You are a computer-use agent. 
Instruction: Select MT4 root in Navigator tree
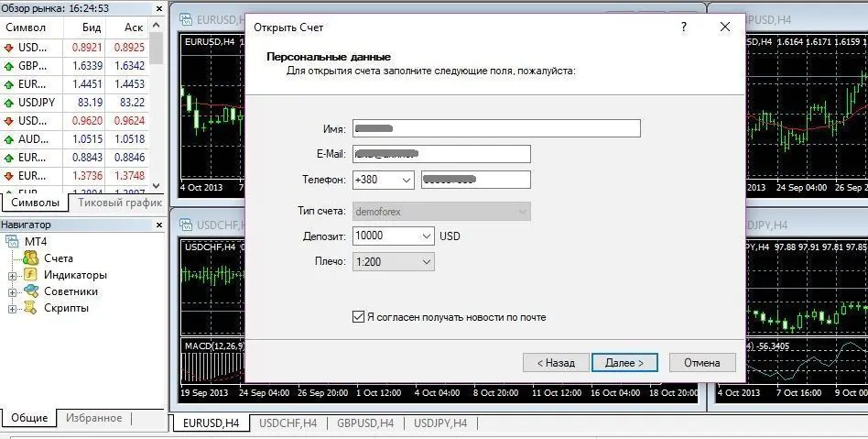pyautogui.click(x=36, y=242)
